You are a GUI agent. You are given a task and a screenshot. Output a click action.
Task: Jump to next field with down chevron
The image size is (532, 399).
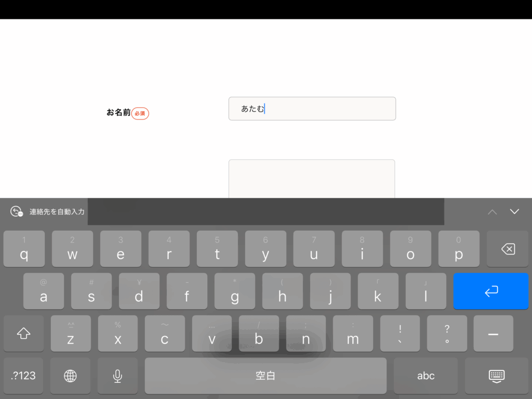coord(514,211)
